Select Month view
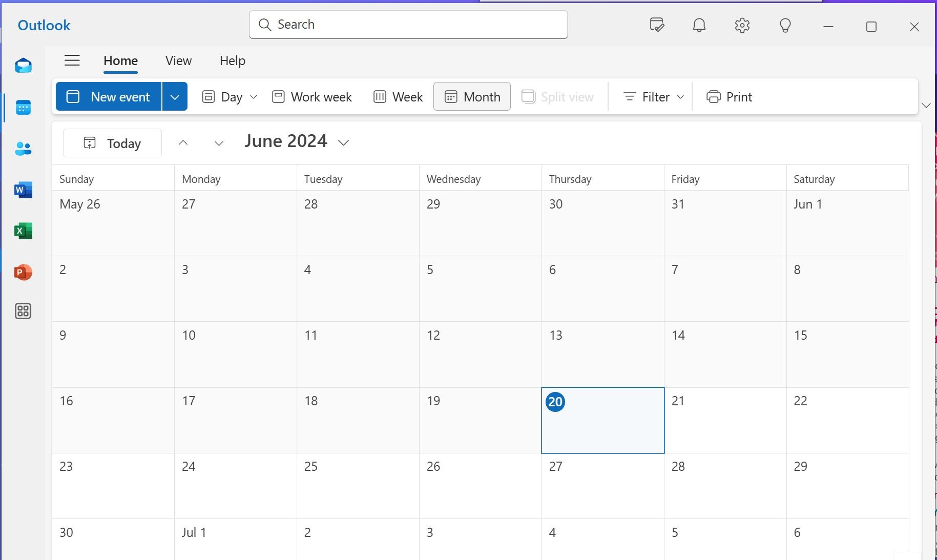This screenshot has height=560, width=937. point(472,97)
